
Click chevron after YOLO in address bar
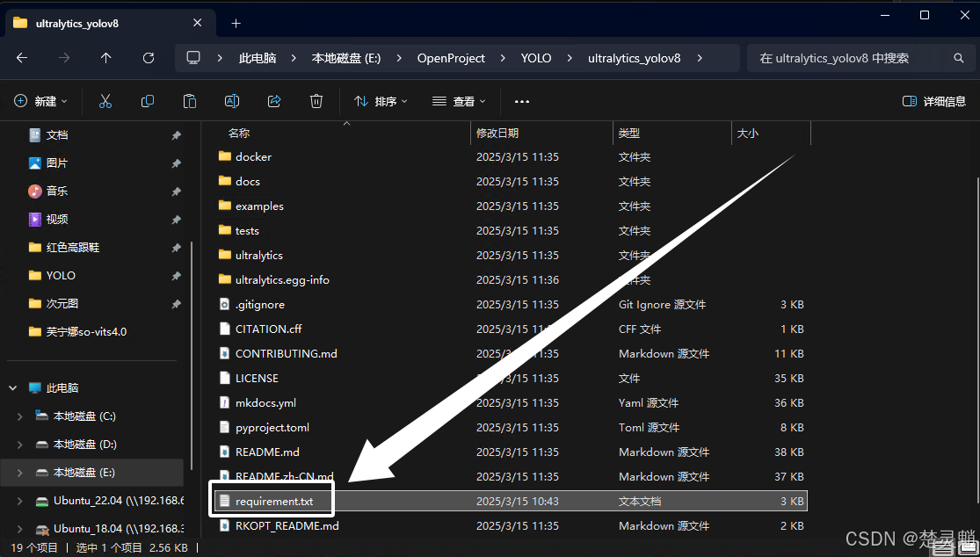(x=570, y=58)
